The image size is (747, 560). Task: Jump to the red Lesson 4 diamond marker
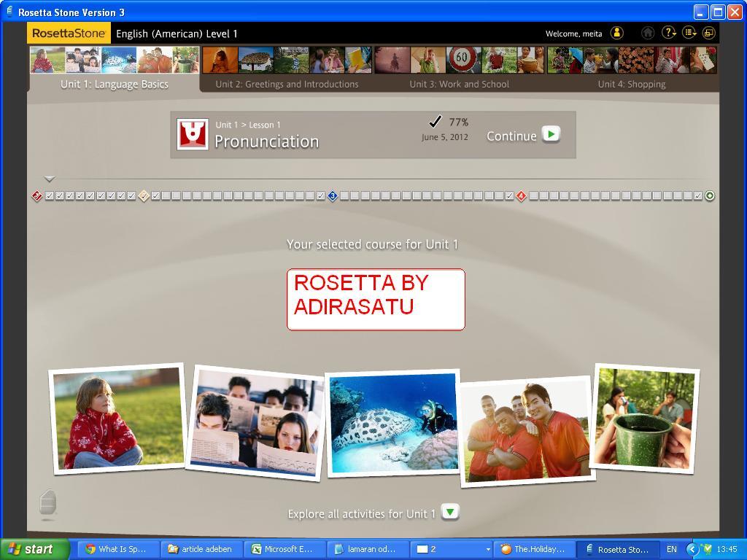point(521,195)
